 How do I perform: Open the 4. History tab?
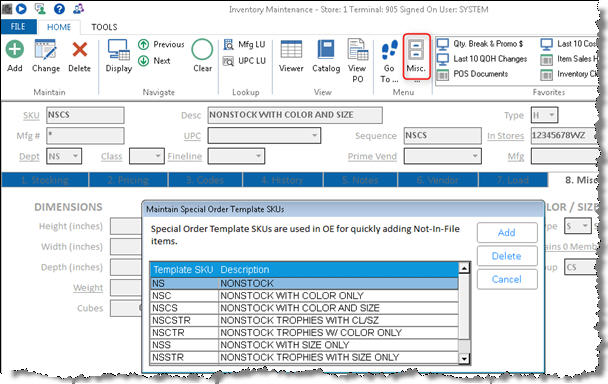(282, 180)
